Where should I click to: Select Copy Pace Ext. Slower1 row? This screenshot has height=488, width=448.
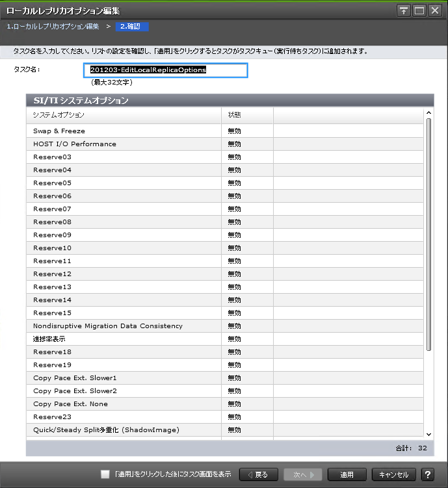(x=225, y=378)
